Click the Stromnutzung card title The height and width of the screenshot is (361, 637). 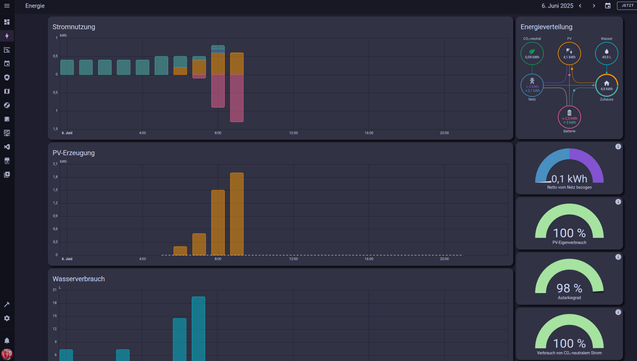(x=74, y=27)
